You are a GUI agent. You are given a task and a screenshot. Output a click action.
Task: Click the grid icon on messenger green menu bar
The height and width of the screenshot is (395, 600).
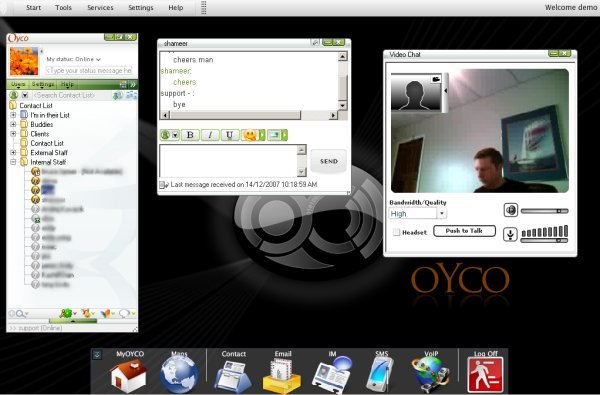pos(123,84)
